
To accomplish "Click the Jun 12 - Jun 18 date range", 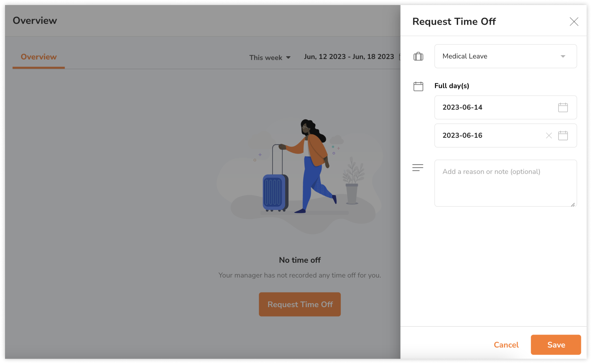I will pyautogui.click(x=349, y=57).
